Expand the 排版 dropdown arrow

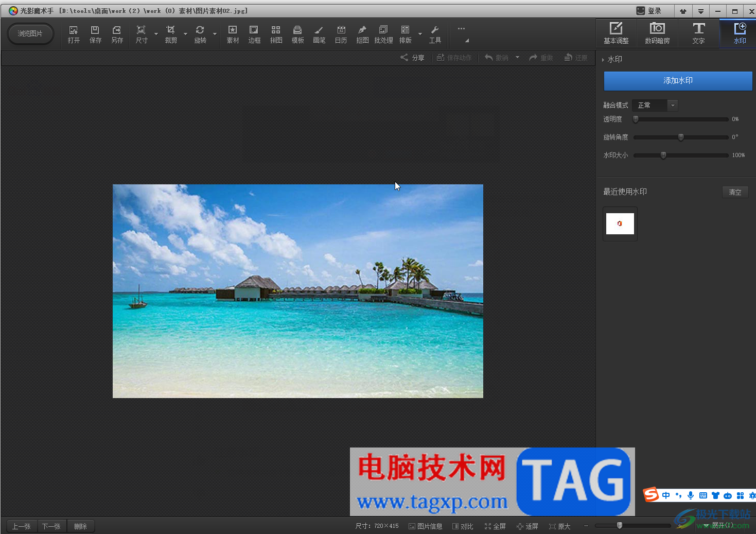tap(420, 35)
